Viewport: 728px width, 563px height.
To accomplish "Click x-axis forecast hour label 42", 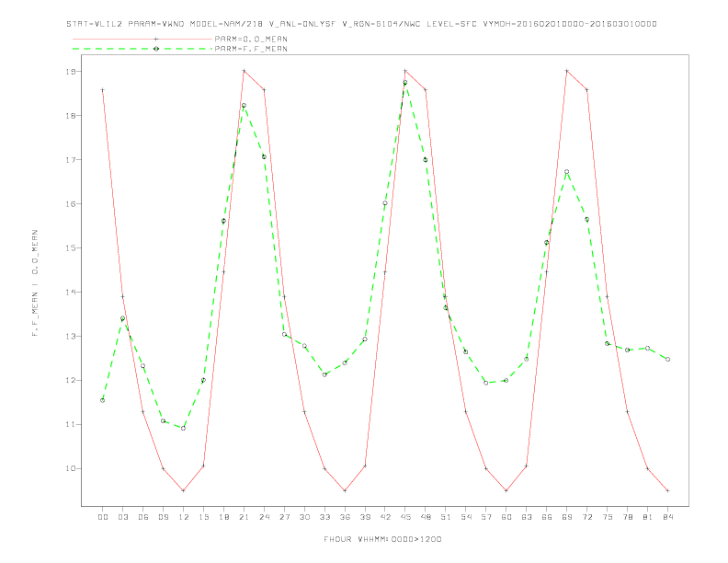I will tap(385, 517).
